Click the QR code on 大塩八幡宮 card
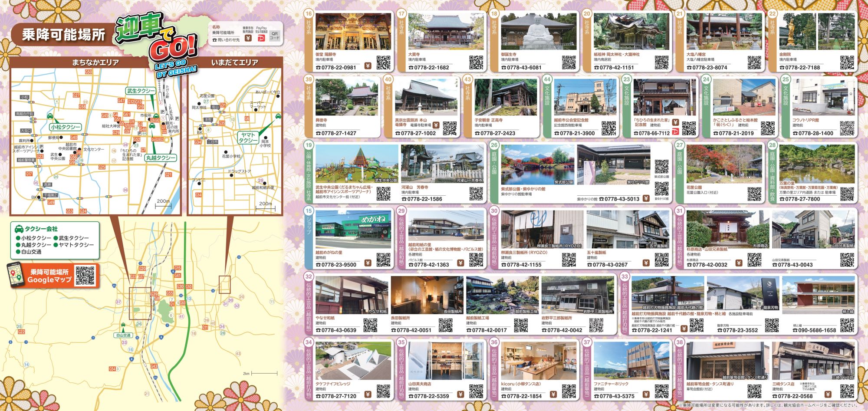The image size is (868, 411). click(754, 63)
